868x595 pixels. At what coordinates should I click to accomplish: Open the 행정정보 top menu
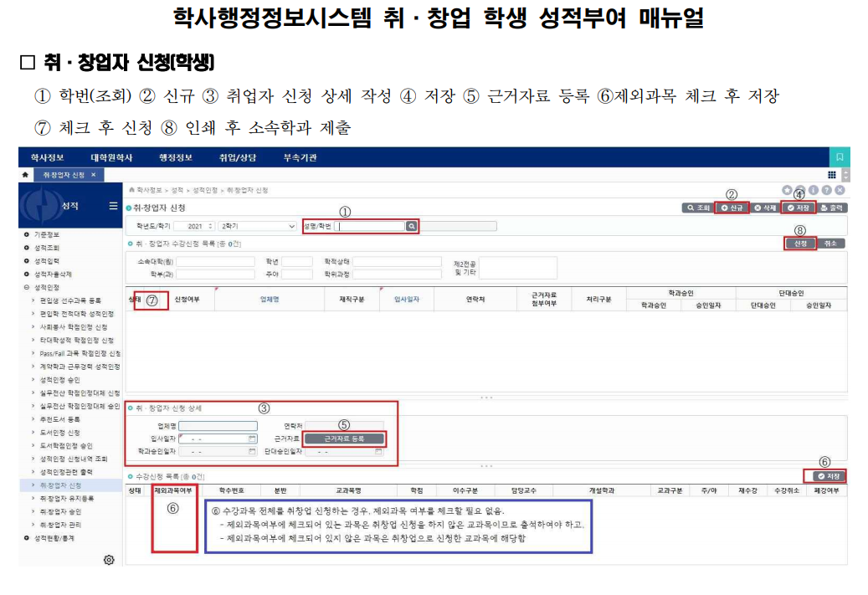(176, 157)
